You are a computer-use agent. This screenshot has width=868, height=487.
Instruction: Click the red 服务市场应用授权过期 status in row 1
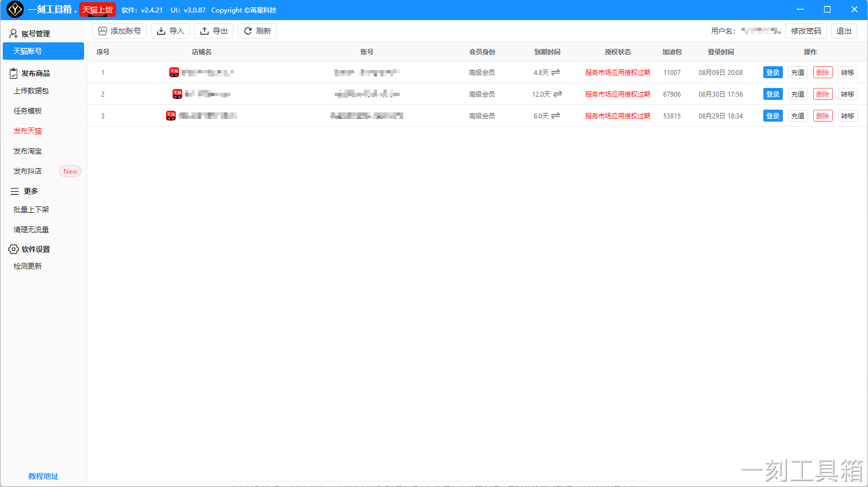coord(618,72)
